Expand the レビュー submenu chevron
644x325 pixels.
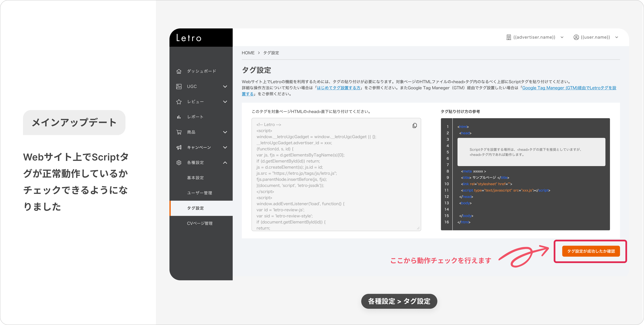tap(225, 102)
